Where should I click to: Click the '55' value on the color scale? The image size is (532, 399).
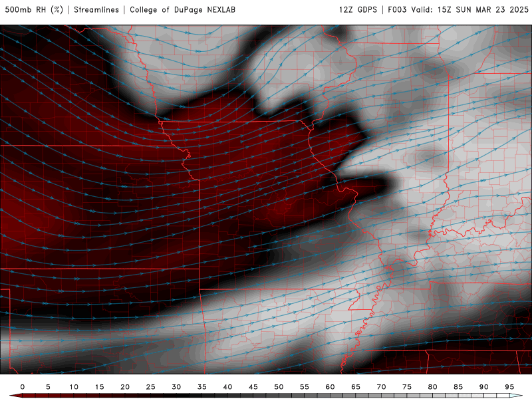click(x=305, y=387)
